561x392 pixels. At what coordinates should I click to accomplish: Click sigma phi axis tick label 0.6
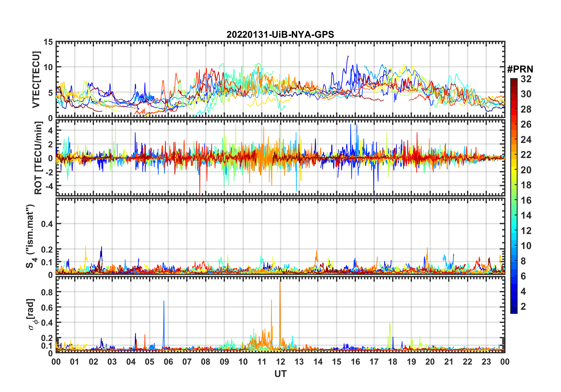click(47, 307)
